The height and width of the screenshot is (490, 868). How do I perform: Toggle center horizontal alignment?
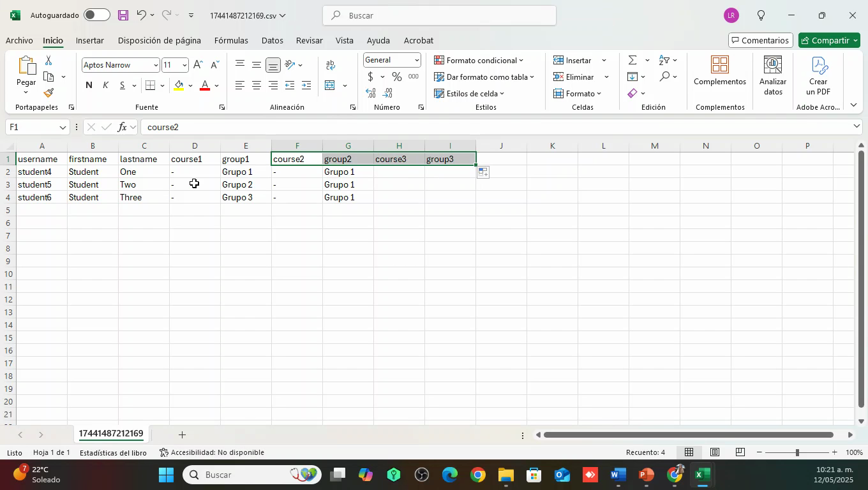pyautogui.click(x=256, y=85)
